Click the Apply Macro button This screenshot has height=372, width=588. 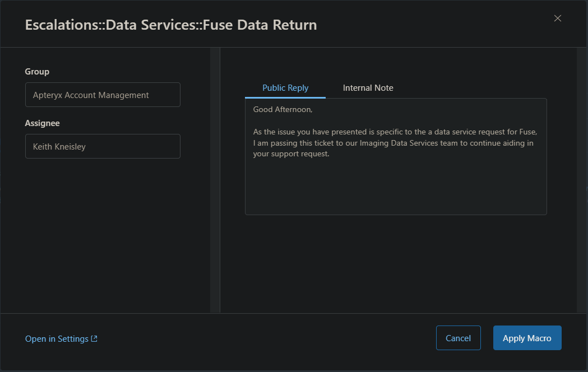pos(527,338)
